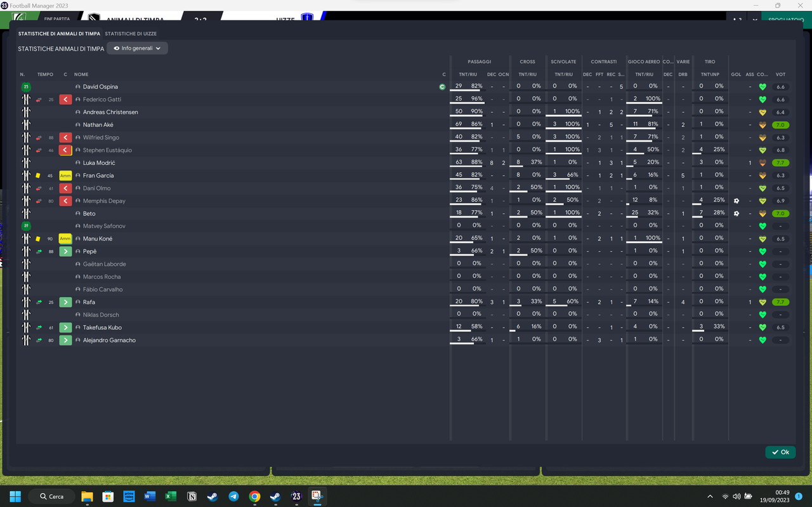Screen dimensions: 812x507
Task: Open Excel from the taskbar
Action: tap(171, 496)
